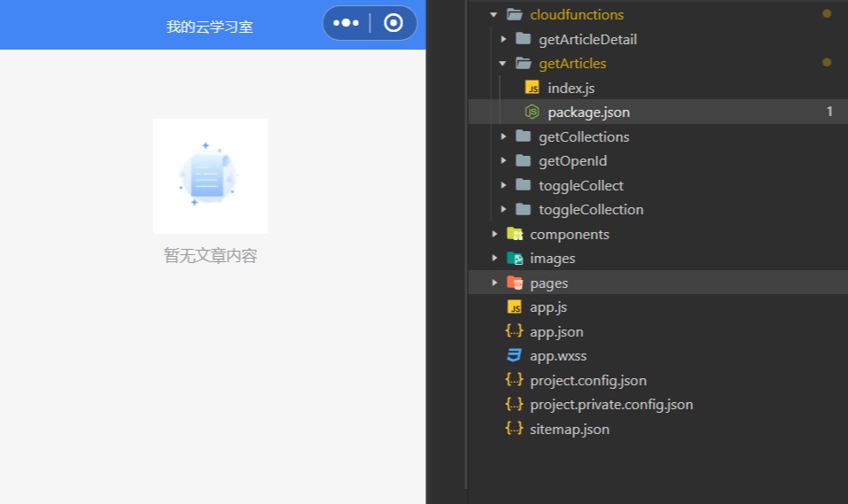Viewport: 848px width, 504px height.
Task: Open the app.json file
Action: [x=556, y=331]
